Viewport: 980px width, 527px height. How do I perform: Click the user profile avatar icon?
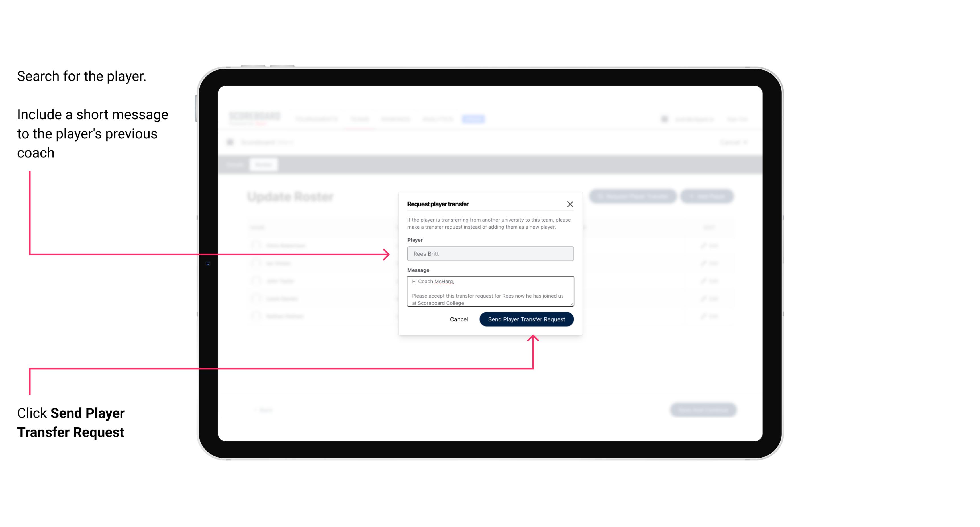(664, 119)
